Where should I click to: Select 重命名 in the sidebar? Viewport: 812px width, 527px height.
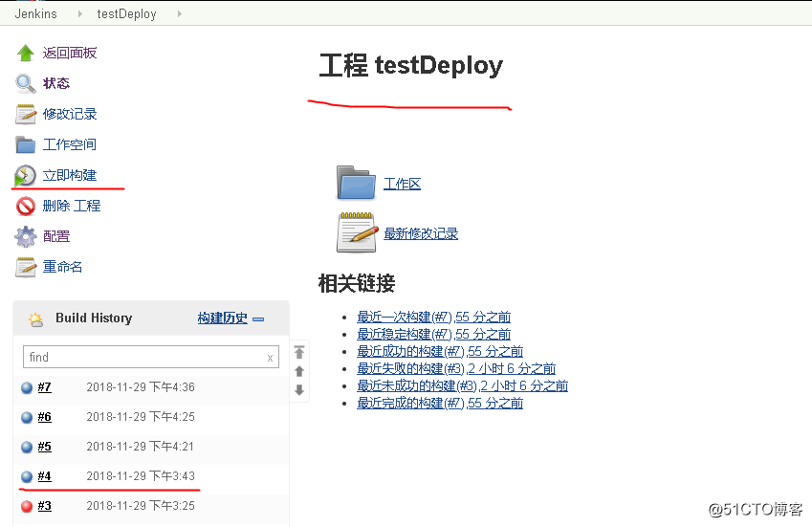pyautogui.click(x=63, y=267)
